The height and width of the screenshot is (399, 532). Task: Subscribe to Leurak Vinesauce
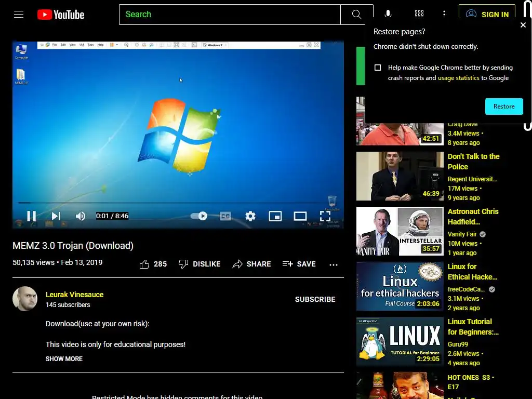[315, 299]
